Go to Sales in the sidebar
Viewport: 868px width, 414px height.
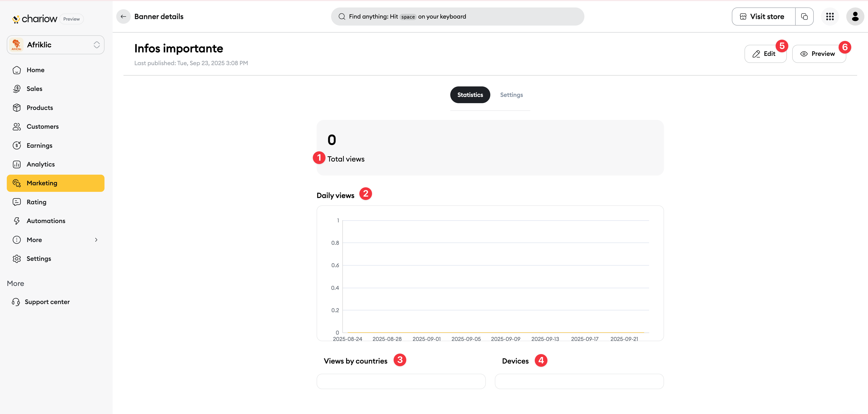(x=56, y=89)
